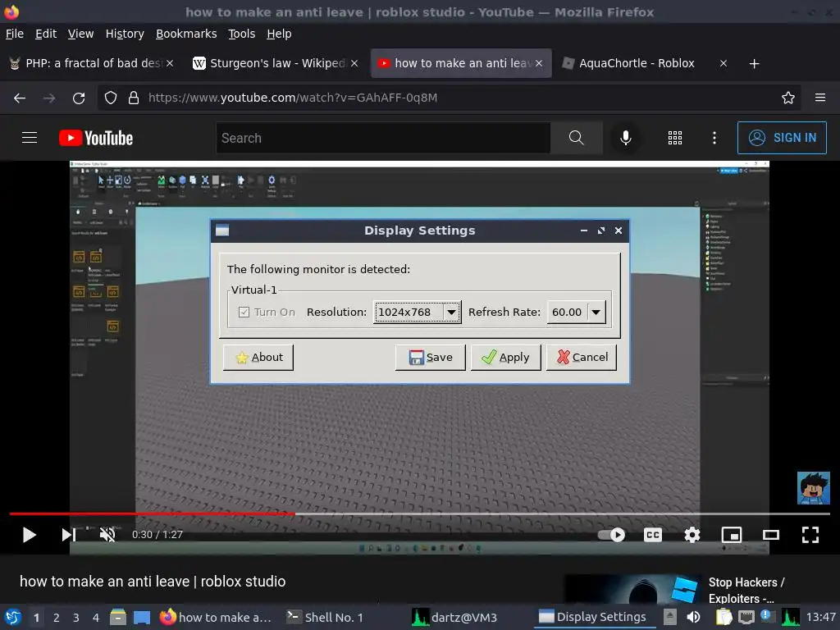The width and height of the screenshot is (840, 630).
Task: Open a new browser tab
Action: tap(755, 64)
